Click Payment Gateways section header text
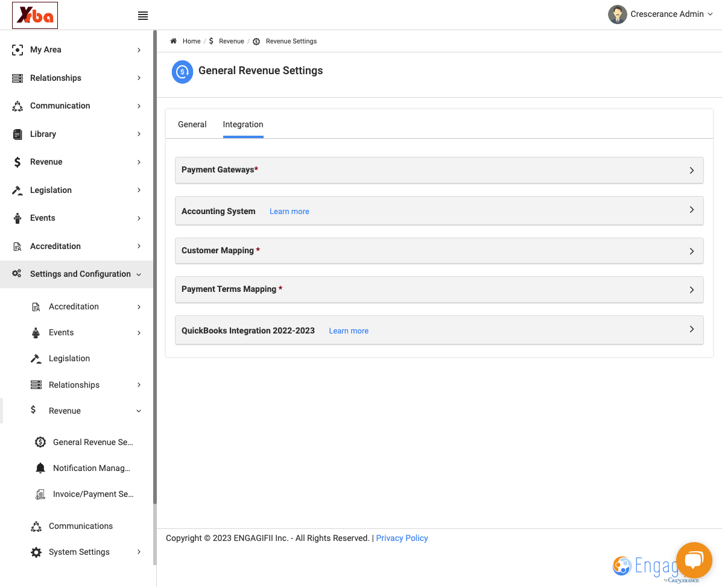Image resolution: width=722 pixels, height=588 pixels. click(x=220, y=170)
